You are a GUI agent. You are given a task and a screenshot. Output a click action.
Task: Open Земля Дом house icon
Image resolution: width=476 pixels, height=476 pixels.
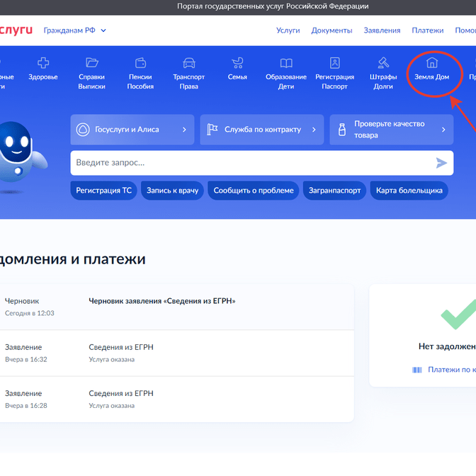[431, 62]
